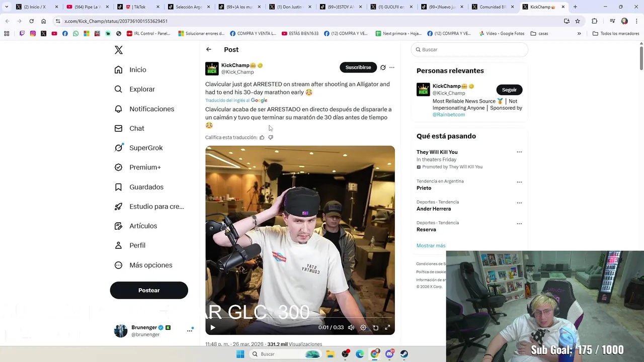The image size is (644, 362).
Task: Follow KickChamp with the Seguir button
Action: coord(509,89)
